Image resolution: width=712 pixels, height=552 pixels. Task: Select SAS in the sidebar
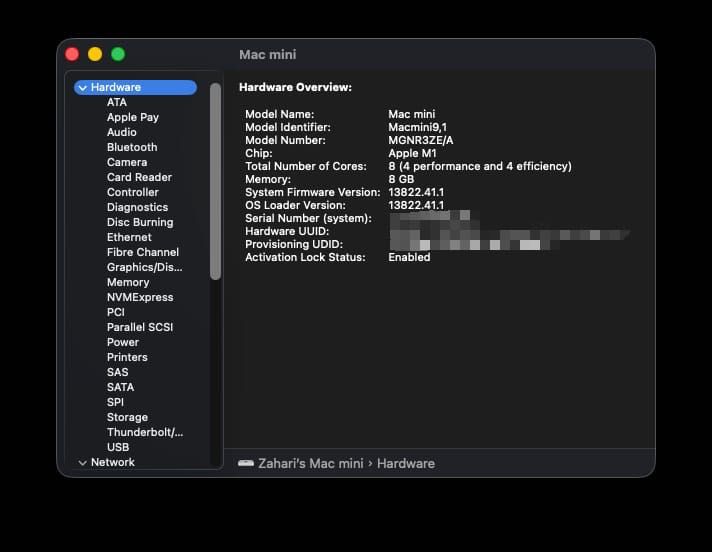click(118, 372)
